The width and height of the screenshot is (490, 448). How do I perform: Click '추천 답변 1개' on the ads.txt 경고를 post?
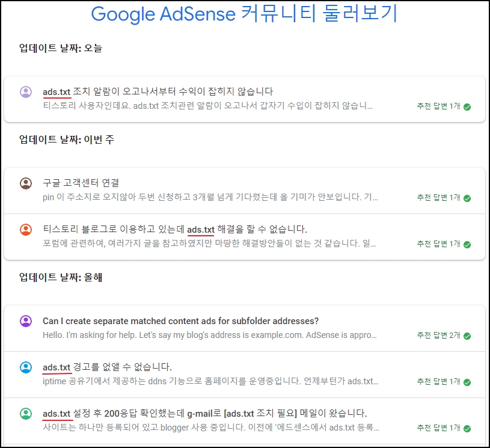pos(438,381)
